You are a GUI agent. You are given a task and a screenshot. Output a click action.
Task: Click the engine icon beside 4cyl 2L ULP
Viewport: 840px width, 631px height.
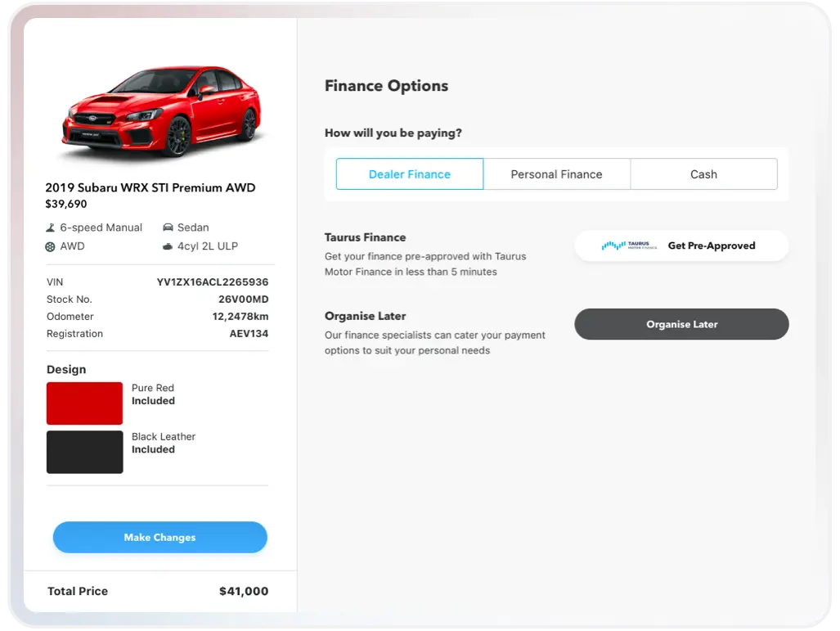point(168,246)
